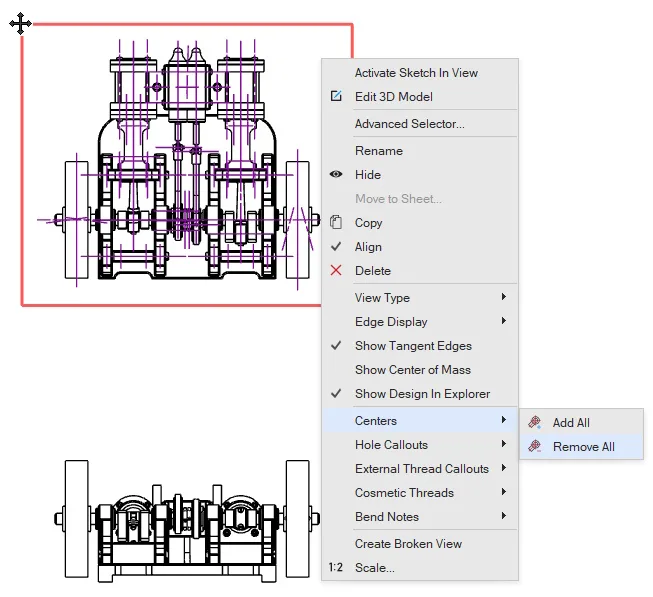The height and width of the screenshot is (597, 653).
Task: Open the Edge Display menu entry
Action: point(420,322)
